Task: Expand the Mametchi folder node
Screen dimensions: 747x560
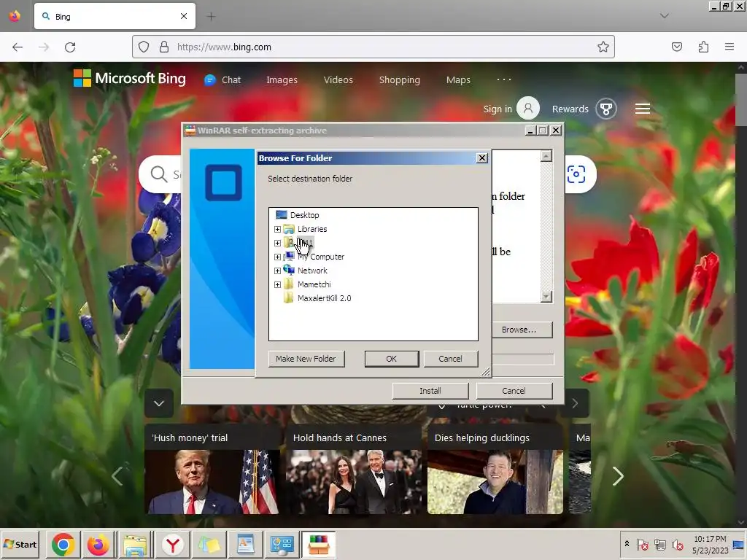Action: click(x=277, y=284)
